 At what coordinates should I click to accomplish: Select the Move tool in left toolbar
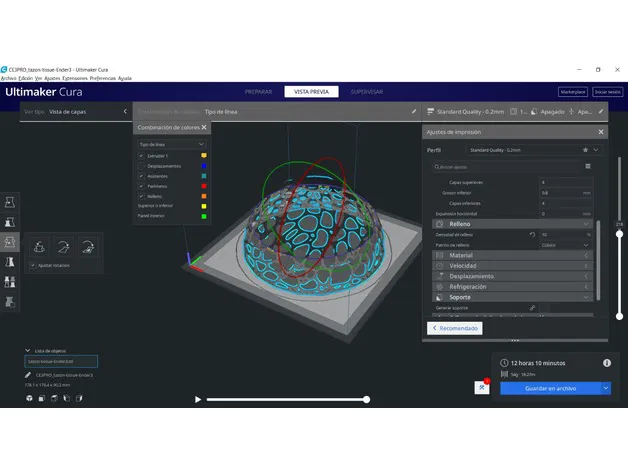[10, 202]
